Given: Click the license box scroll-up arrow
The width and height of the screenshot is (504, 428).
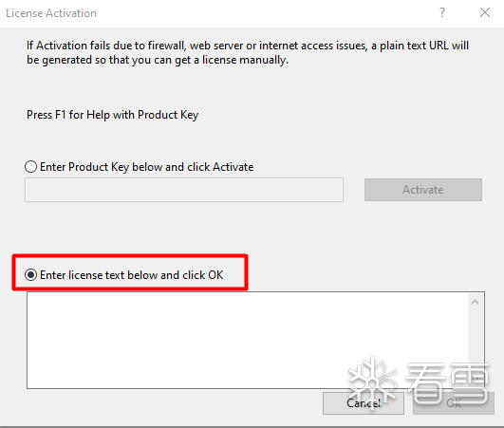Looking at the screenshot, I should pos(476,302).
